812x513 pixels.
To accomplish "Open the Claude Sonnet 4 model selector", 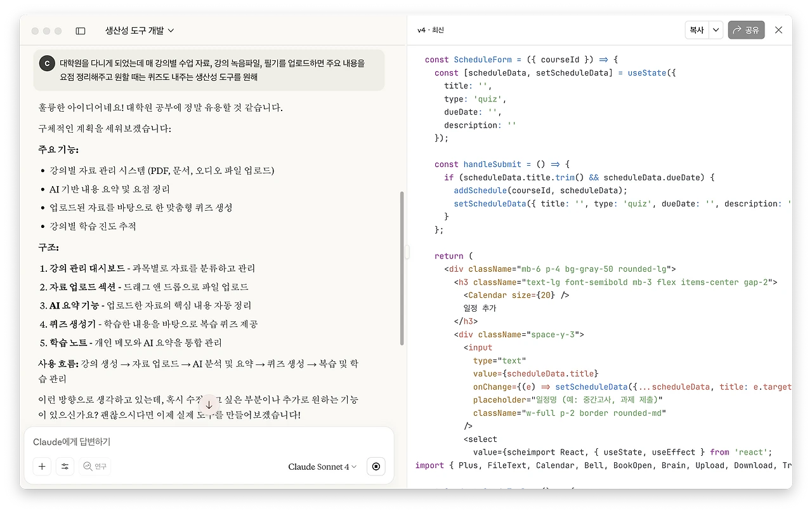I will click(322, 467).
